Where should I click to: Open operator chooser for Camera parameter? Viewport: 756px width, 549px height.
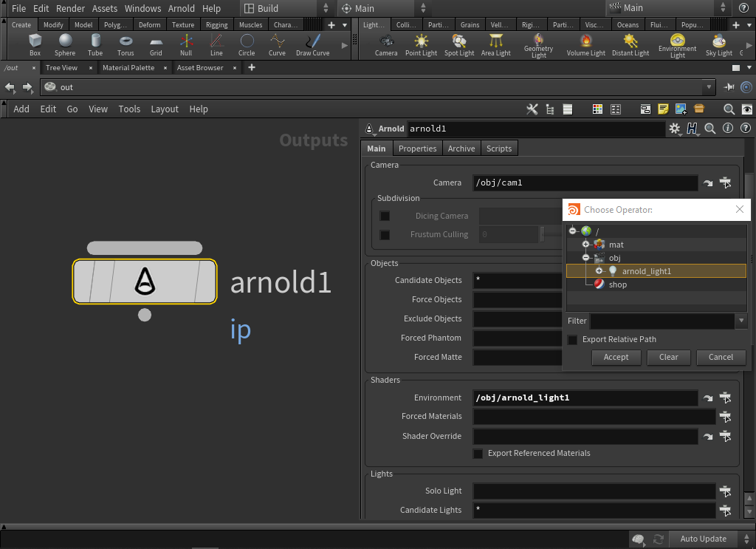725,183
